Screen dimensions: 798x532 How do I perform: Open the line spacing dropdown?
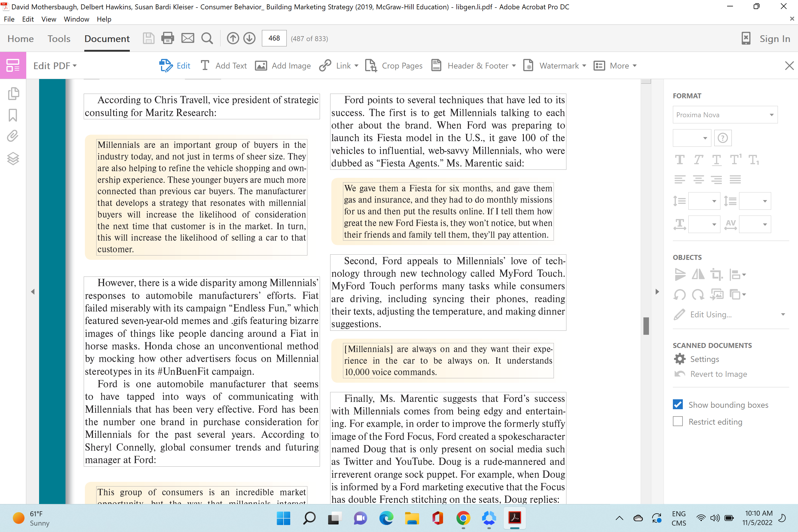pos(704,201)
